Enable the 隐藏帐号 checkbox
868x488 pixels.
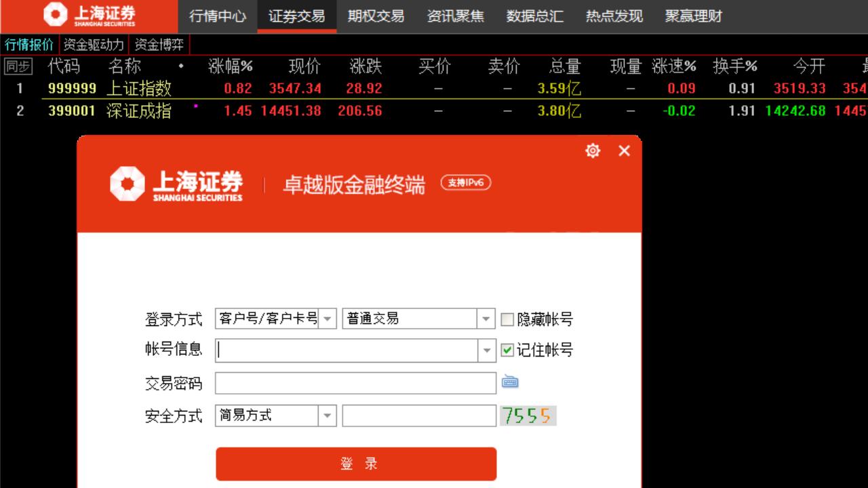point(507,319)
